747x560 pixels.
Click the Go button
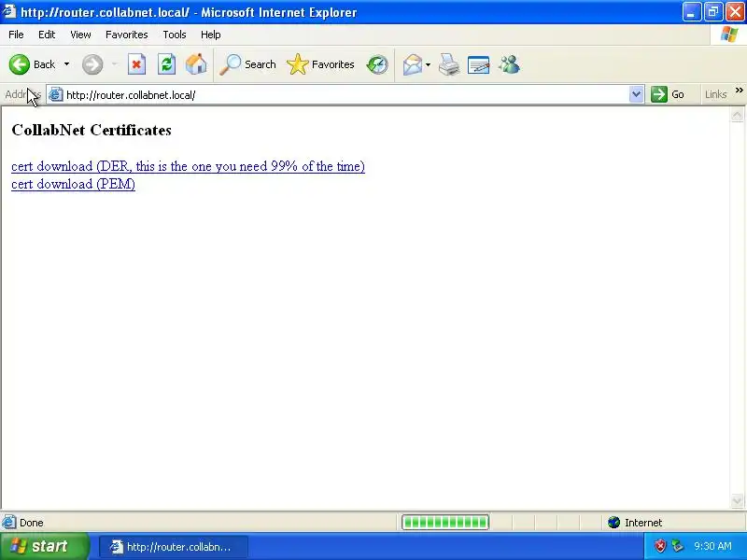coord(668,94)
